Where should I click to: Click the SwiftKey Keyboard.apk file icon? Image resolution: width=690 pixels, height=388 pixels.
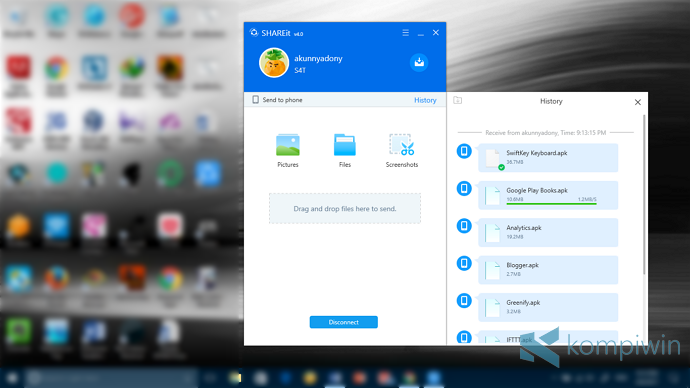(492, 158)
